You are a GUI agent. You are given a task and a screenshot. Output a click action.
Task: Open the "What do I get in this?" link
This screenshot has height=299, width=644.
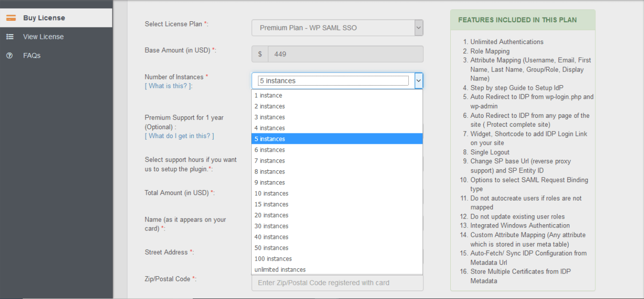click(180, 136)
